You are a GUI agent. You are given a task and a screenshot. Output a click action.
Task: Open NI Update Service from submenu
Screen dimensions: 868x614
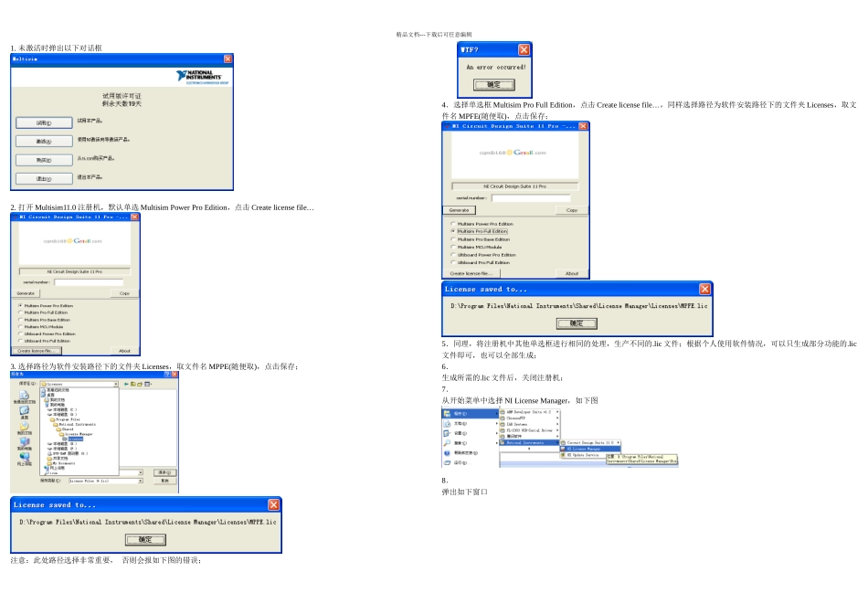point(584,455)
